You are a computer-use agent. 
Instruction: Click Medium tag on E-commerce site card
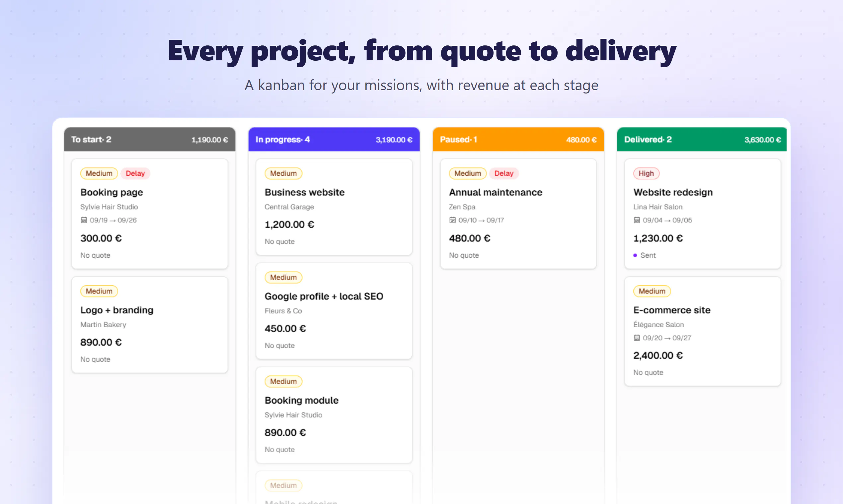pyautogui.click(x=651, y=291)
